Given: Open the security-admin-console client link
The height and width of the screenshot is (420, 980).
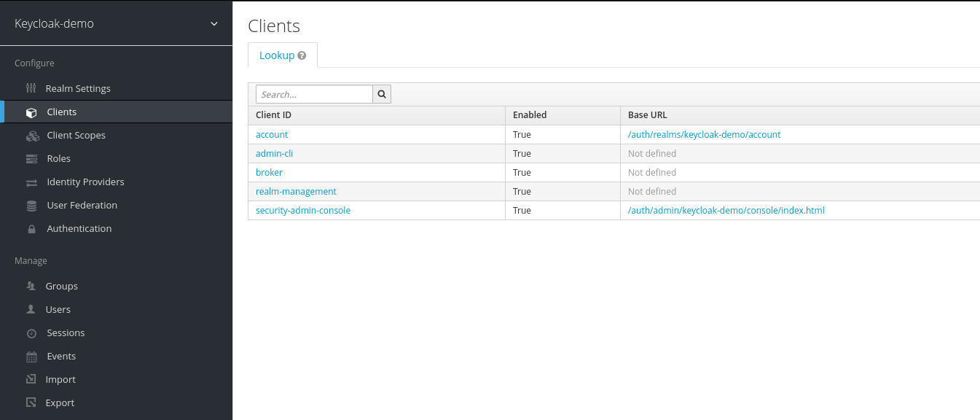Looking at the screenshot, I should click(303, 211).
